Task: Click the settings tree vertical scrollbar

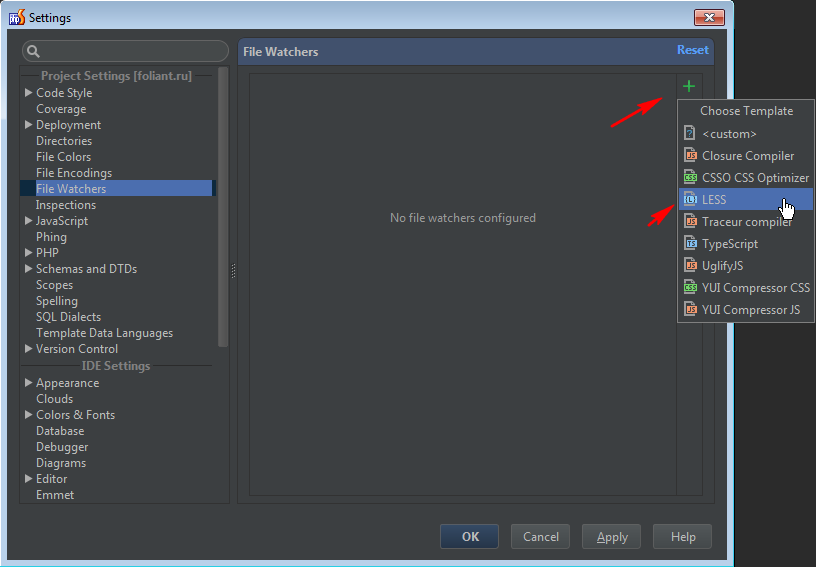Action: (x=223, y=207)
